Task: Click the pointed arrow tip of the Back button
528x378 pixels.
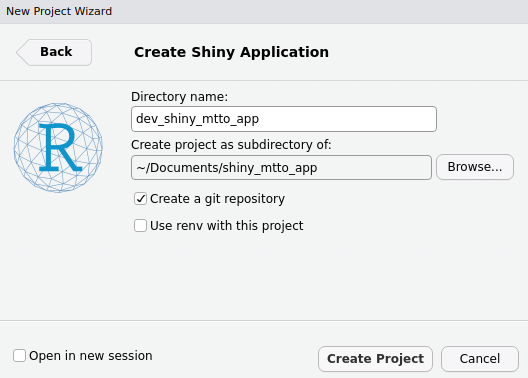Action: pos(20,52)
